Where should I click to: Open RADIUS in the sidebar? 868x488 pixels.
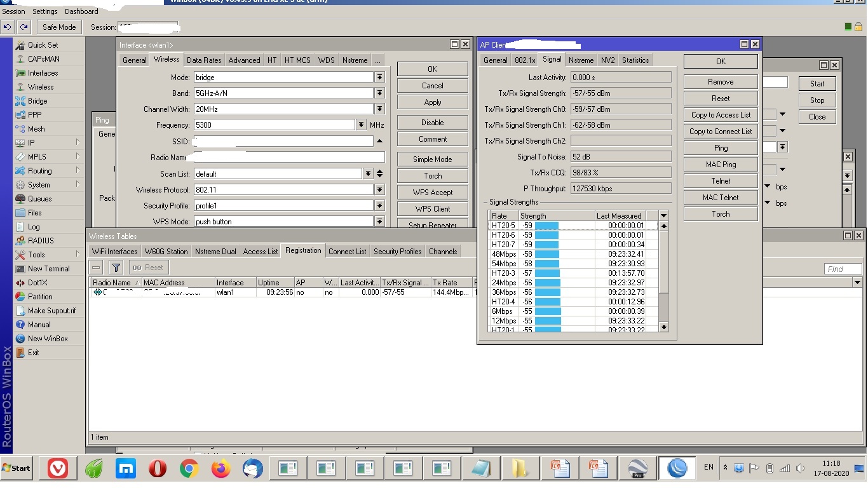point(41,241)
